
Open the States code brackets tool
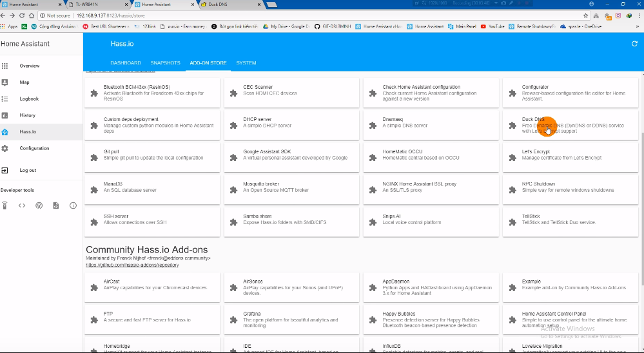[x=22, y=205]
